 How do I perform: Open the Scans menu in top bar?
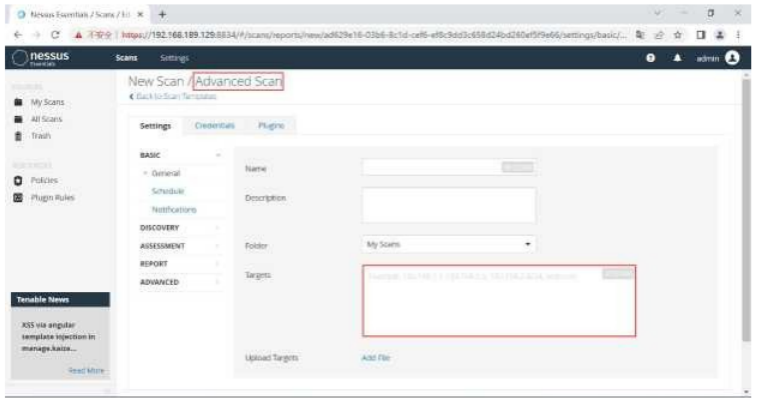[127, 58]
